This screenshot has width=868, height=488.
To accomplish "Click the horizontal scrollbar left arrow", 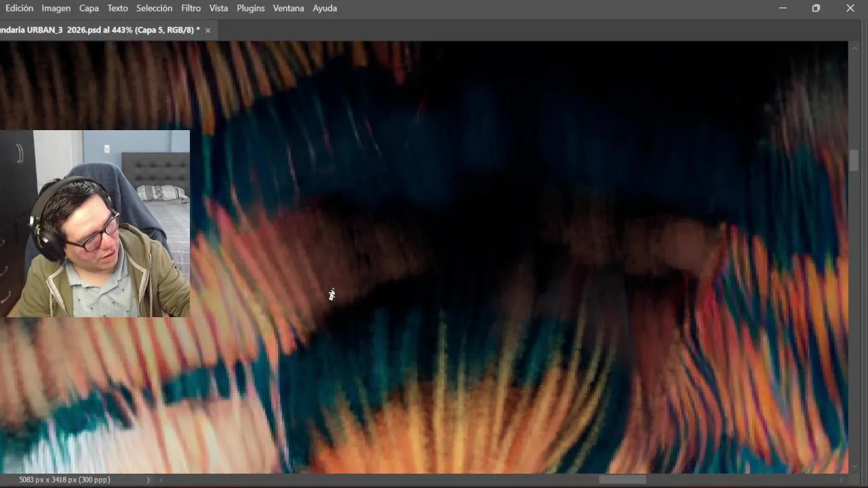I will click(161, 480).
